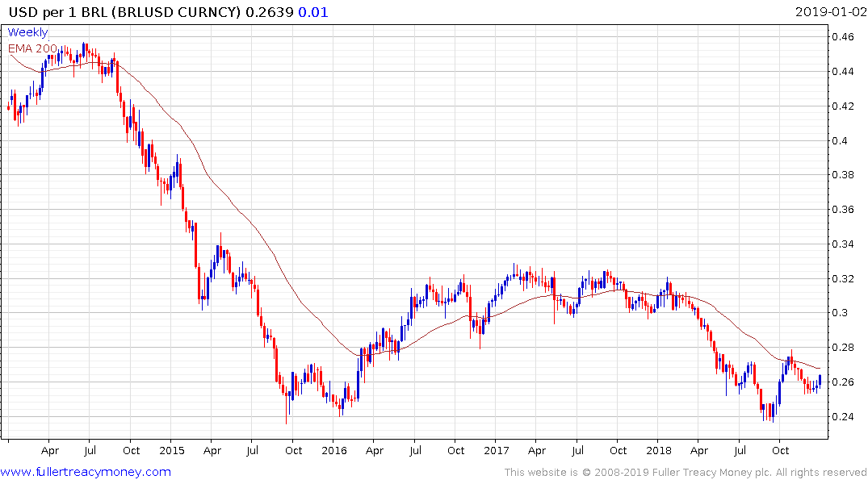
Task: Click the first 'Apr' label before 2015
Action: [50, 451]
